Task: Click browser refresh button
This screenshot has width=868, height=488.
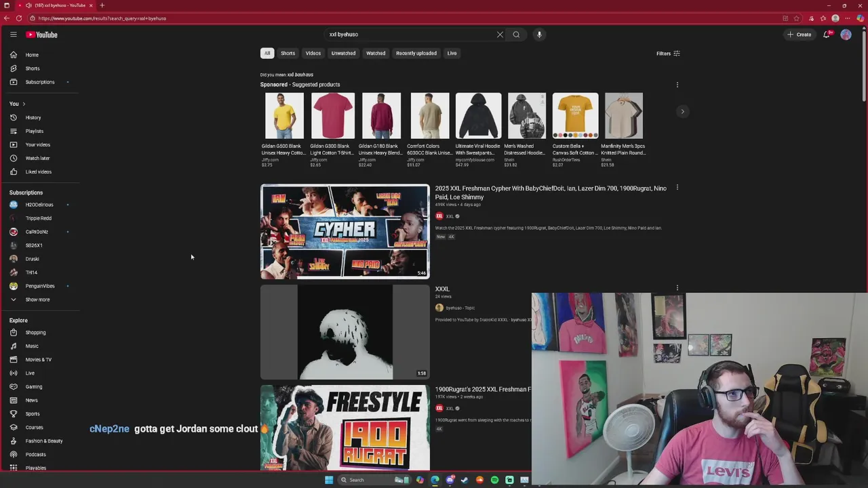Action: click(19, 18)
